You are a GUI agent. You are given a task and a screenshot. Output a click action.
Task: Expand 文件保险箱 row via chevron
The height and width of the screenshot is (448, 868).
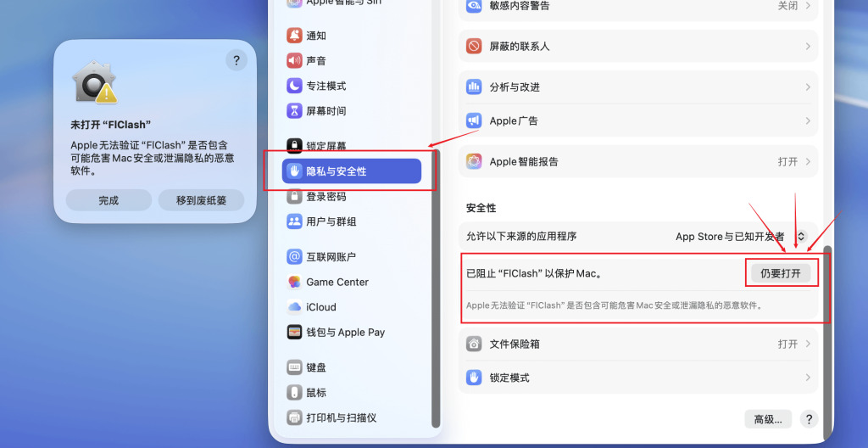tap(808, 344)
